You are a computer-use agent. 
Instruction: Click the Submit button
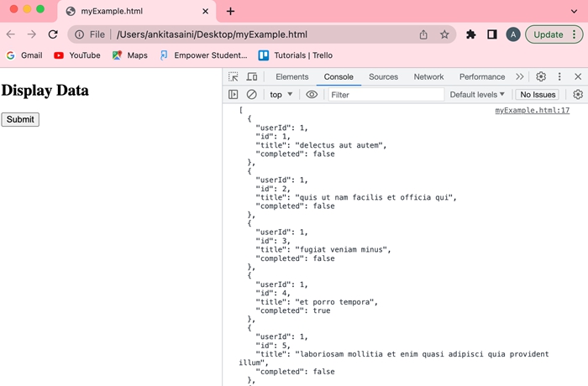[20, 119]
